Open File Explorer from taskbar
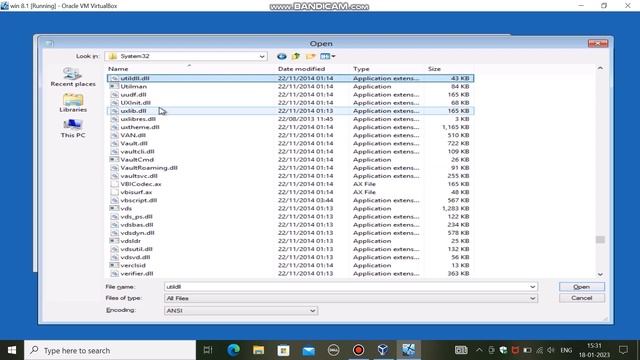Image resolution: width=640 pixels, height=360 pixels. click(x=258, y=350)
